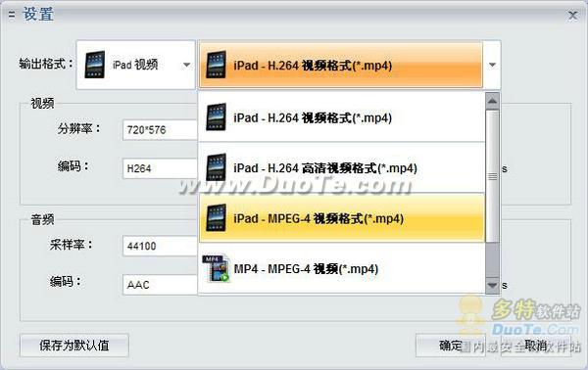The width and height of the screenshot is (588, 370).
Task: Click the 音频 group label
Action: [42, 220]
